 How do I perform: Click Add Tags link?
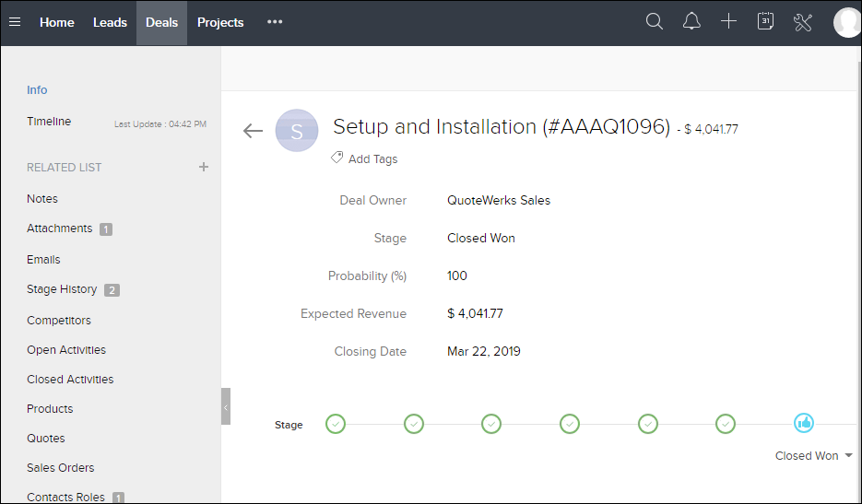pyautogui.click(x=372, y=158)
